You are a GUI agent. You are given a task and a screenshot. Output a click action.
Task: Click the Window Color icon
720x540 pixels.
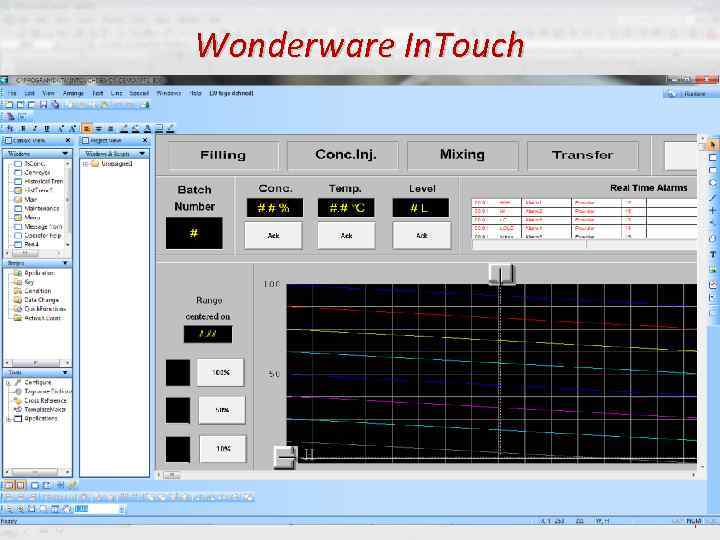(159, 129)
